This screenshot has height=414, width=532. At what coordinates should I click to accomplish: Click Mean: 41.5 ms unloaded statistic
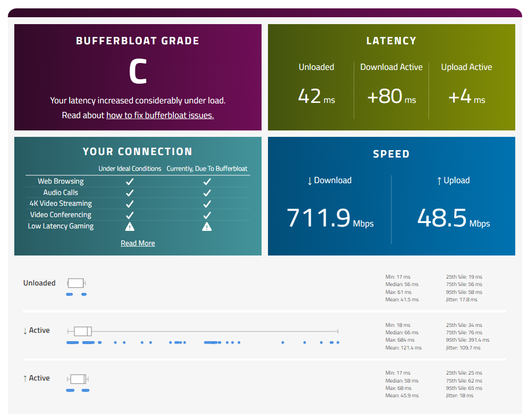point(402,300)
